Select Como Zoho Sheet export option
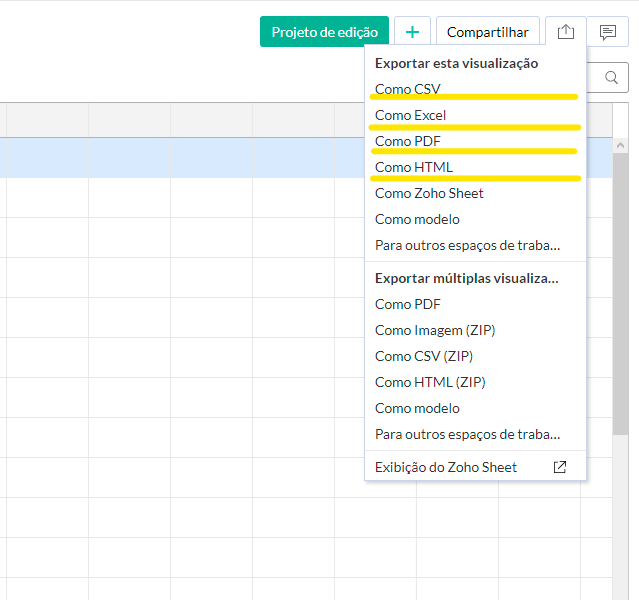 [x=475, y=193]
